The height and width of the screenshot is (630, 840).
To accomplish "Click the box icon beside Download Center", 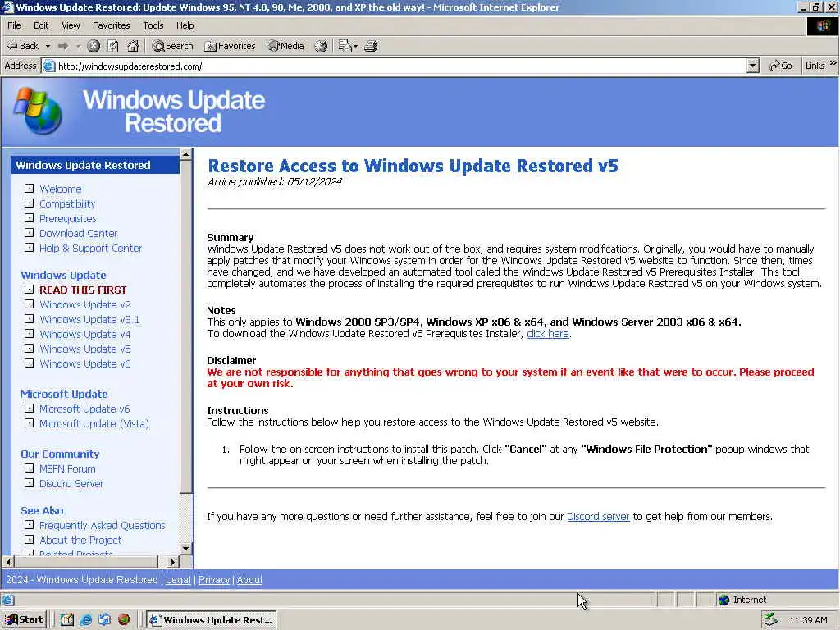I will (x=29, y=233).
